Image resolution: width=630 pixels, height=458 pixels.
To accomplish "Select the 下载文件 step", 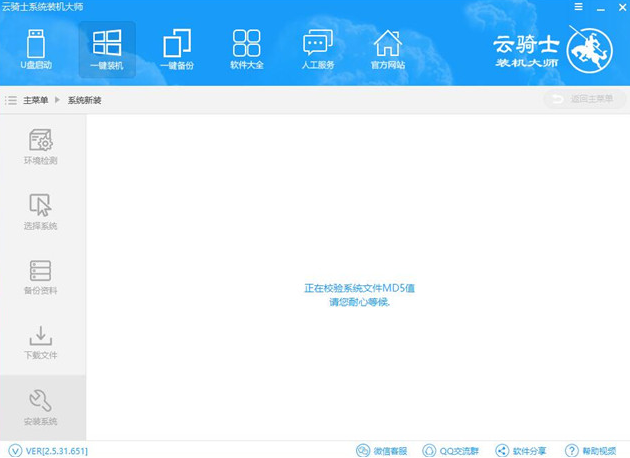I will point(41,342).
